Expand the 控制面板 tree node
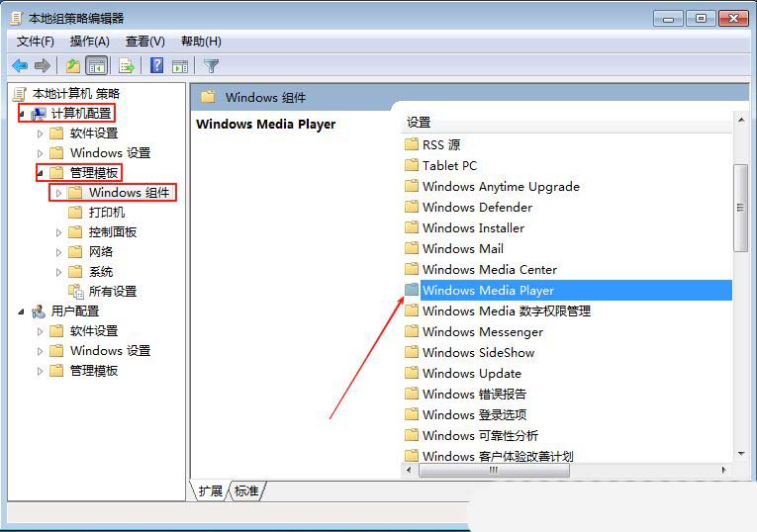Viewport: 757px width, 532px height. (59, 232)
